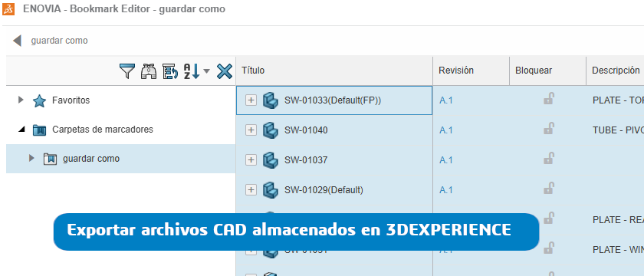The image size is (644, 276).
Task: Select the SW-01033(Default(FP)) title text
Action: click(x=333, y=100)
